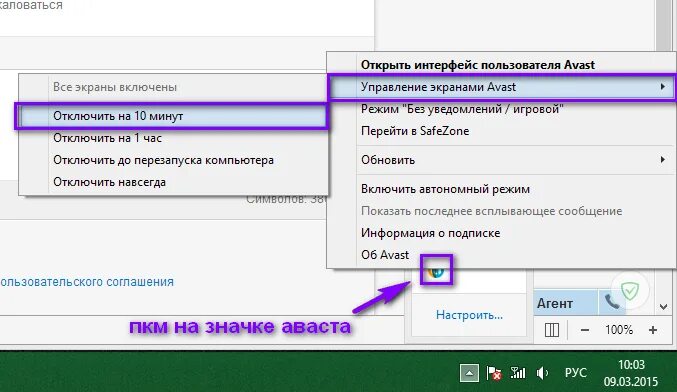Switch input language 'РУС'
The width and height of the screenshot is (677, 392).
coord(576,373)
